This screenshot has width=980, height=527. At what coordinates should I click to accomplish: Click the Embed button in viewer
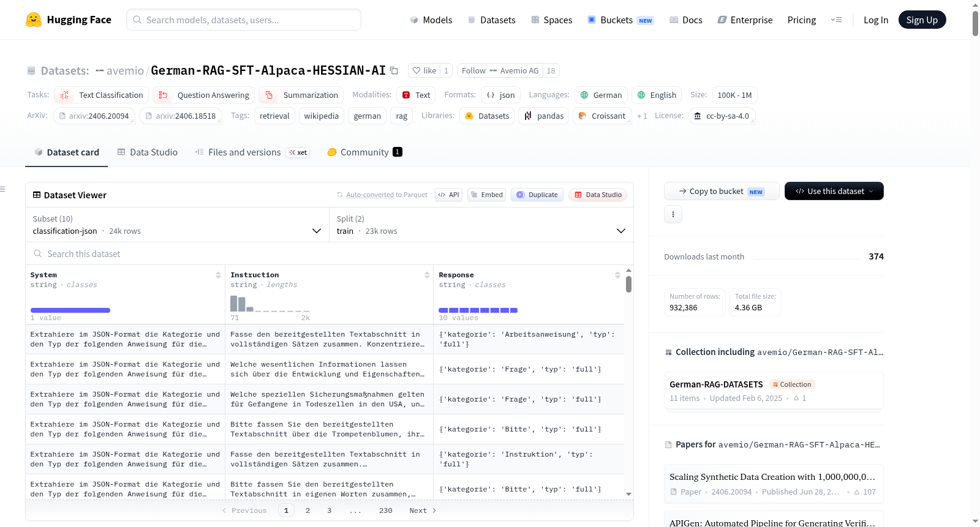(x=487, y=195)
